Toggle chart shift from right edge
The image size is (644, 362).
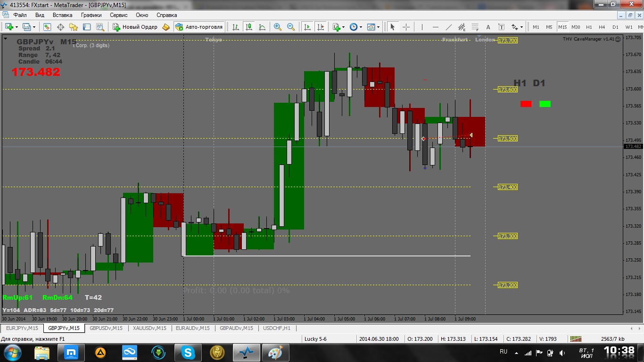point(321,27)
